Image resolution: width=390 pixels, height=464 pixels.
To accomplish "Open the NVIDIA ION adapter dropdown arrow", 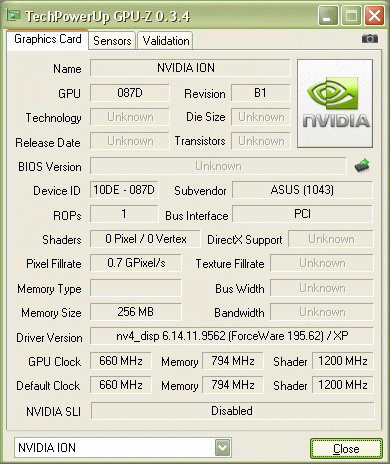I will click(223, 448).
